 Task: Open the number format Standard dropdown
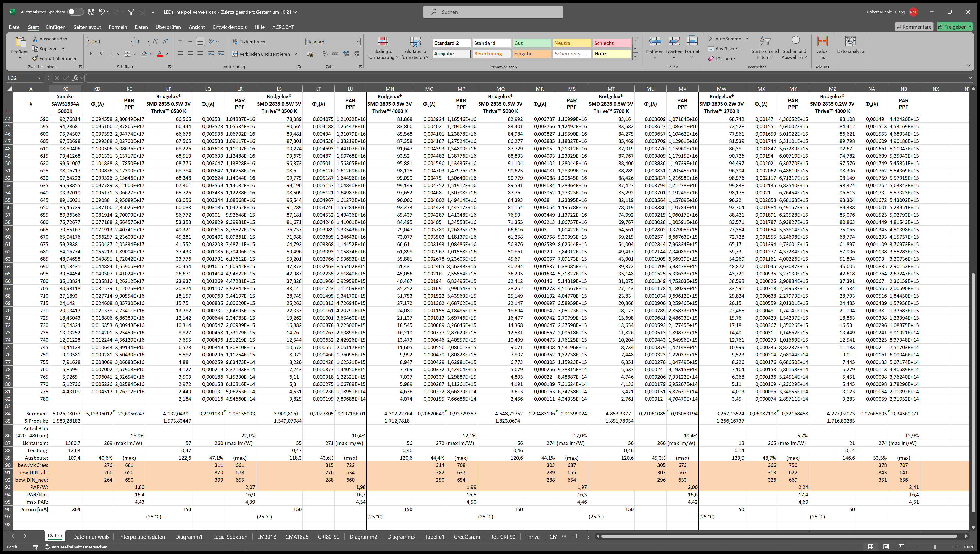click(x=358, y=42)
